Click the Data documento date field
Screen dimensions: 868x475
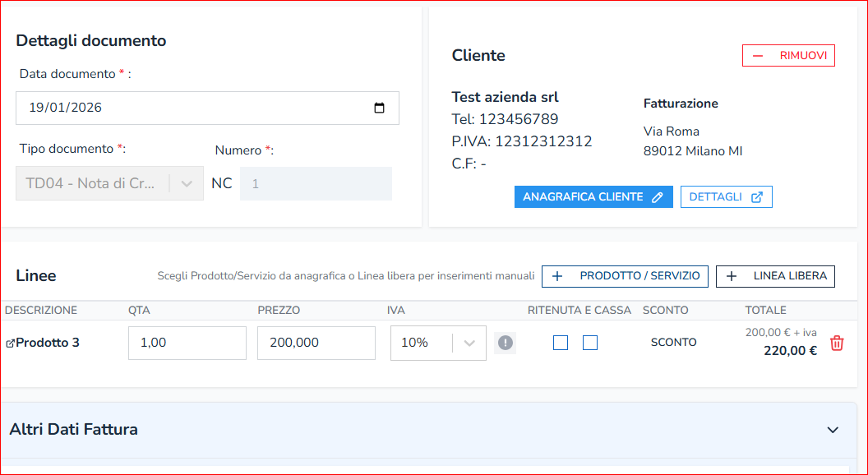click(189, 108)
